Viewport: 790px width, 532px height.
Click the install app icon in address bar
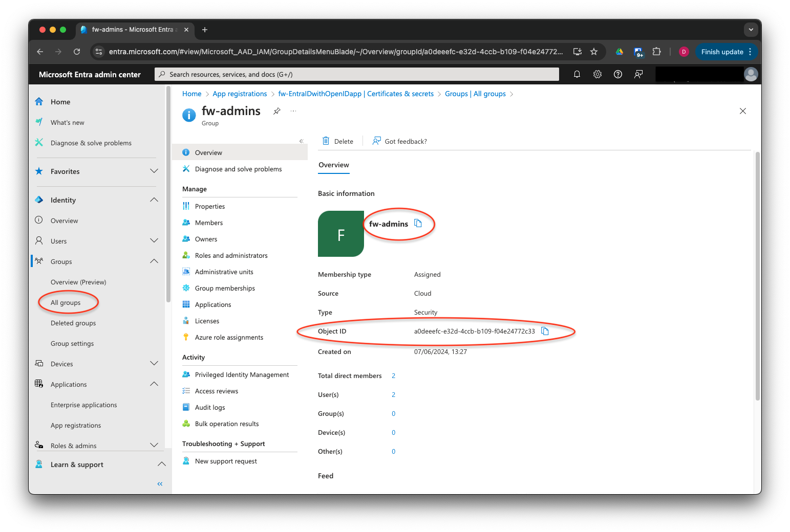578,52
